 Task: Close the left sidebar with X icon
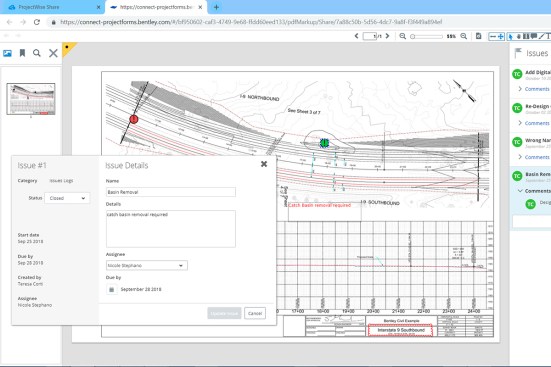53,53
